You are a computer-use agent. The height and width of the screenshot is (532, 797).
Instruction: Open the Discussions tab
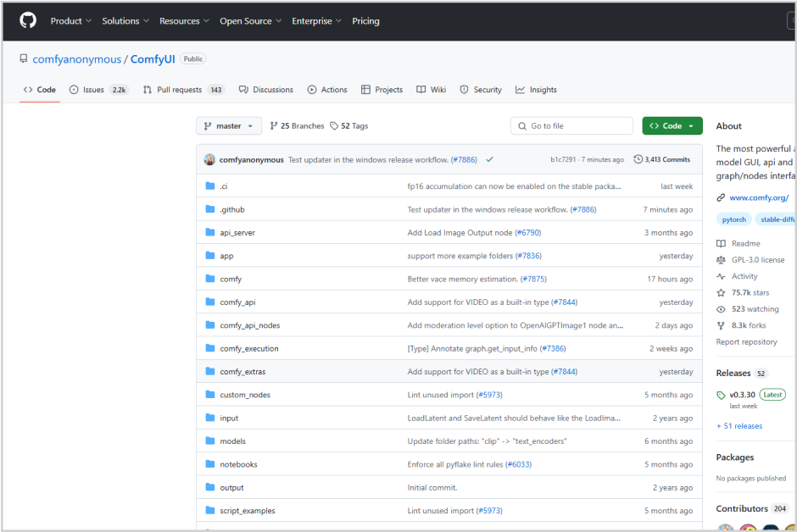click(x=266, y=89)
